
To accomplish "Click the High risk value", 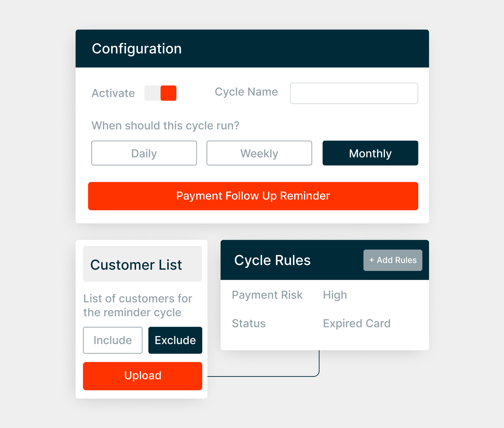I will click(x=335, y=295).
